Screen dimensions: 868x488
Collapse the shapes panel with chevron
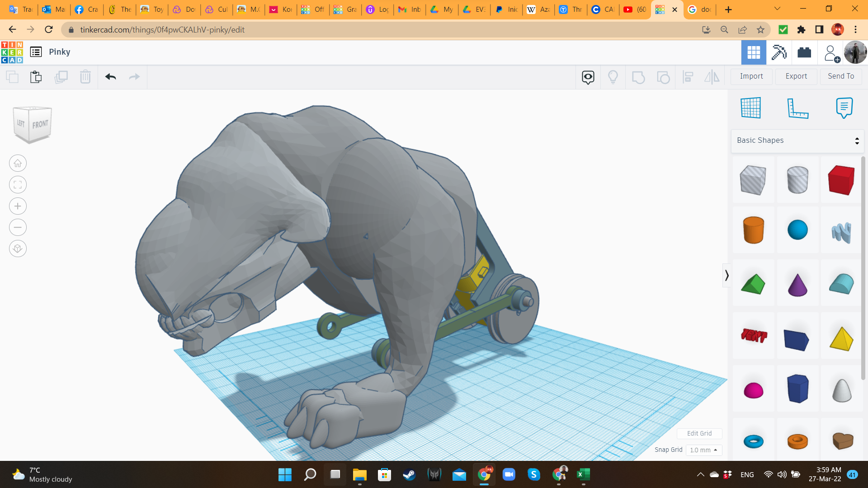(726, 275)
